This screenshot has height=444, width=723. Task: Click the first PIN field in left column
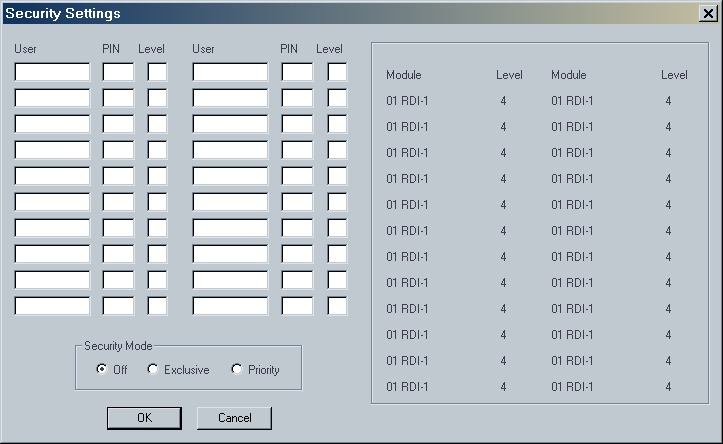tap(118, 72)
